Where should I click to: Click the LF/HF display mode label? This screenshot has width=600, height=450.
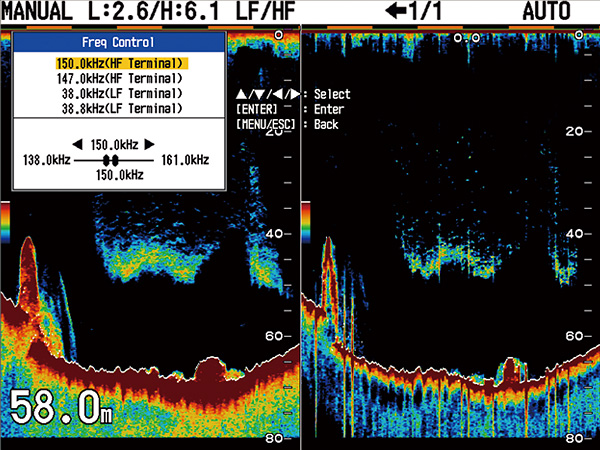[265, 11]
